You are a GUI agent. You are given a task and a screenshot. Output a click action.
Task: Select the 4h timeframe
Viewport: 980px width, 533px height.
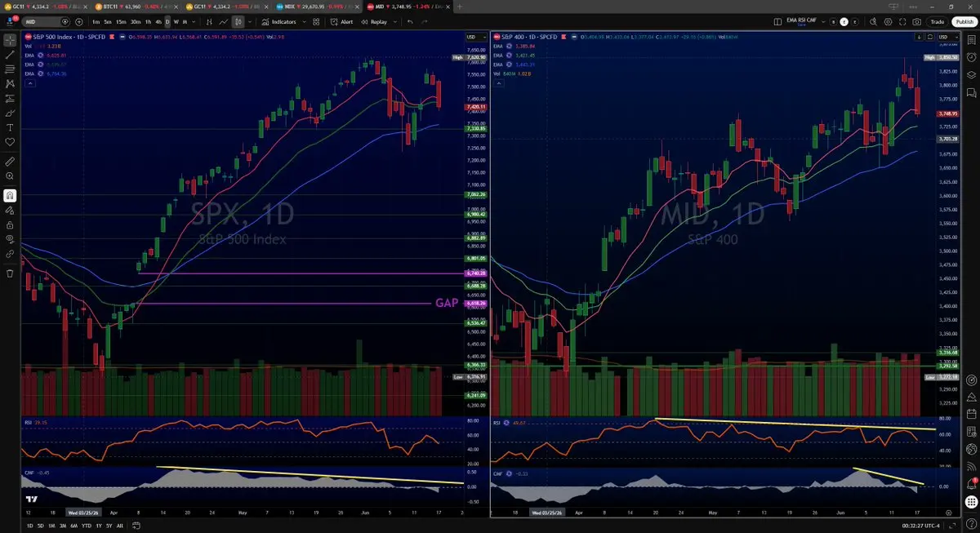[158, 22]
